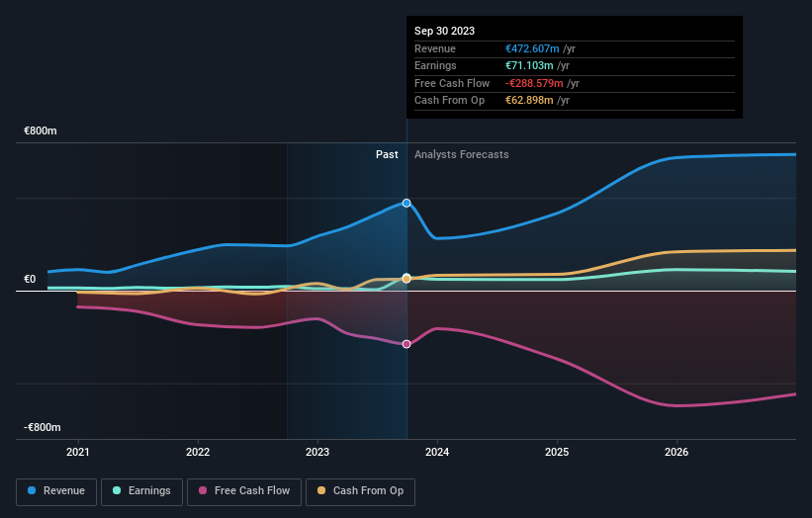Click the 2026 x-axis label
The height and width of the screenshot is (518, 812).
(677, 453)
